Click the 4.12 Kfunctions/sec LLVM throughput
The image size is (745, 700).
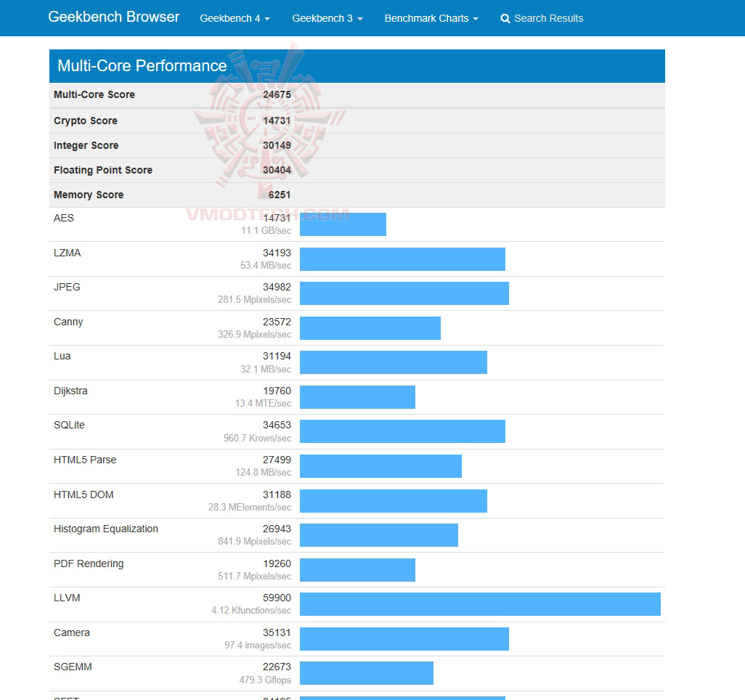(x=251, y=610)
